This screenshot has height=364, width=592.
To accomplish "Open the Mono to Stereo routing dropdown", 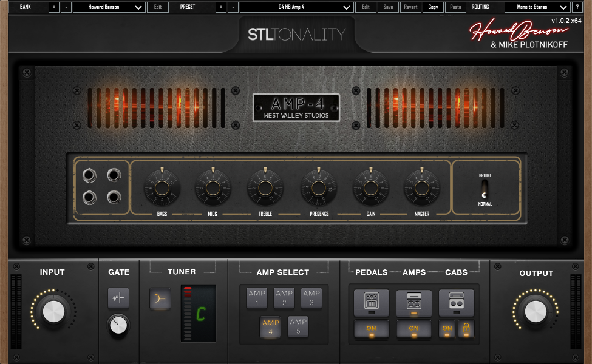I will [537, 7].
